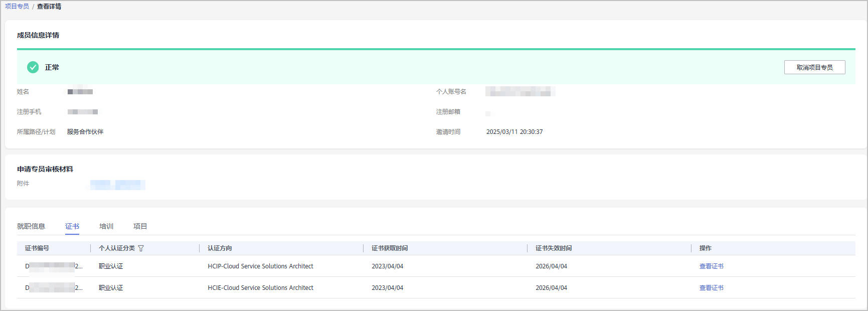Click 2026/04/04 date in HCIE row
868x311 pixels.
coord(551,288)
